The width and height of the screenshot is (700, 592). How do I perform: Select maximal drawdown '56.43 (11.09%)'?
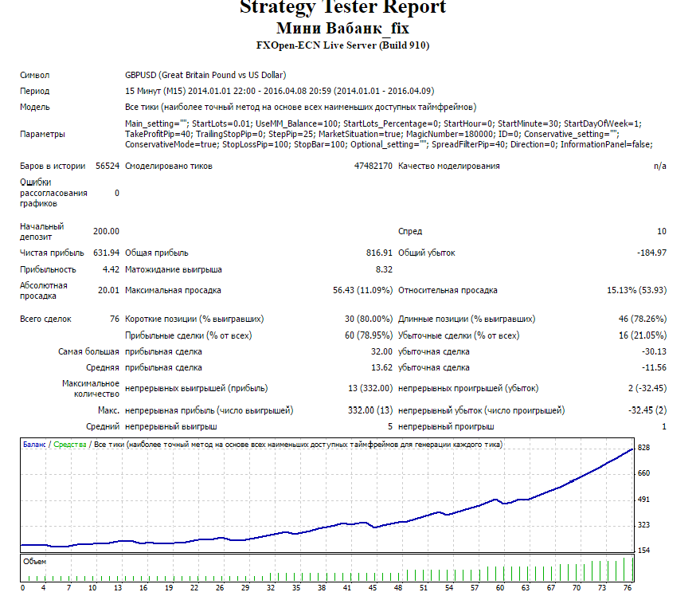[362, 290]
